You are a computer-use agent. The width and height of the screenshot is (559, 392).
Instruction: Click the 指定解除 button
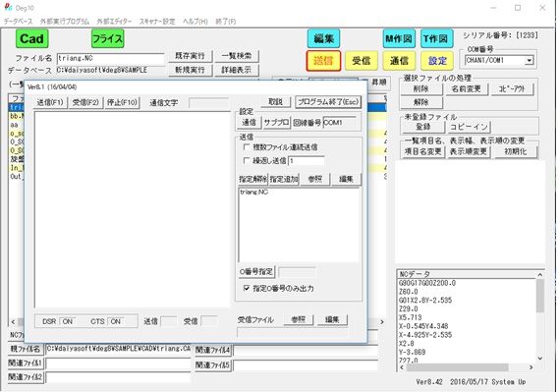coord(252,179)
